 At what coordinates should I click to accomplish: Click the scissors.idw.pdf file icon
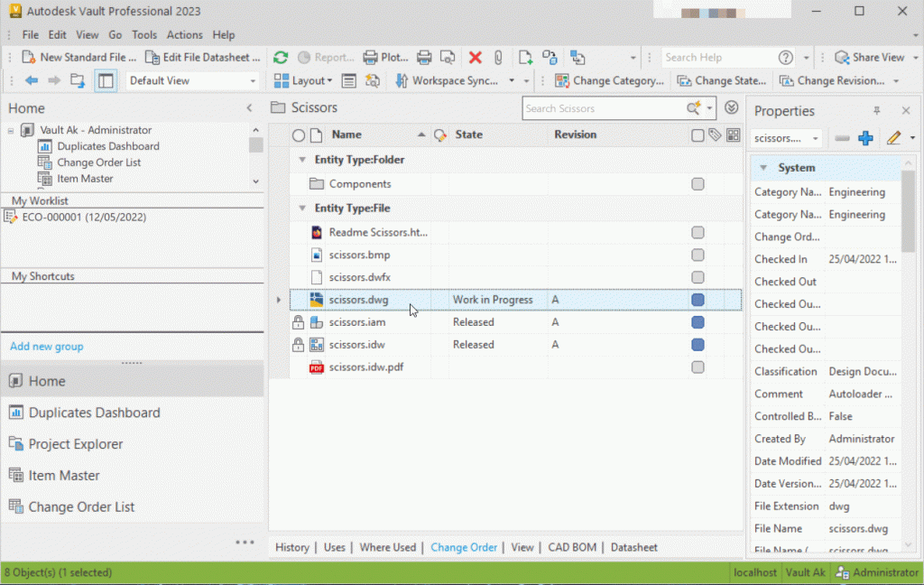(x=317, y=367)
